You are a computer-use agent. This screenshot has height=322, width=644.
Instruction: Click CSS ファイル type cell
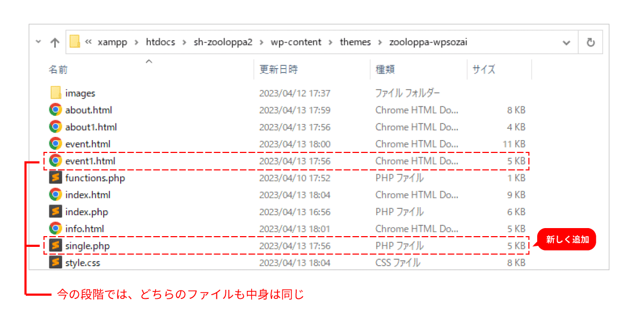point(398,263)
